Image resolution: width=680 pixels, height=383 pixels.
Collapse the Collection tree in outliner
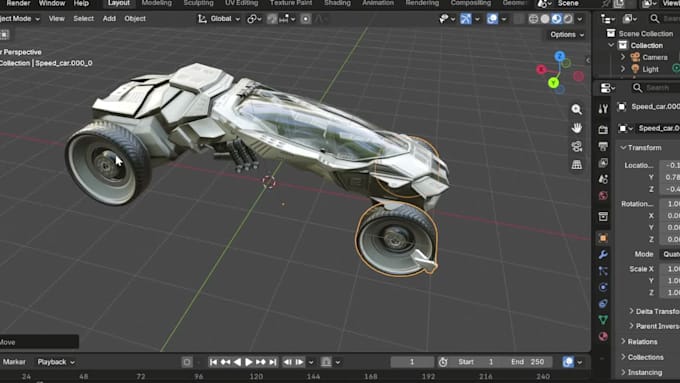611,45
